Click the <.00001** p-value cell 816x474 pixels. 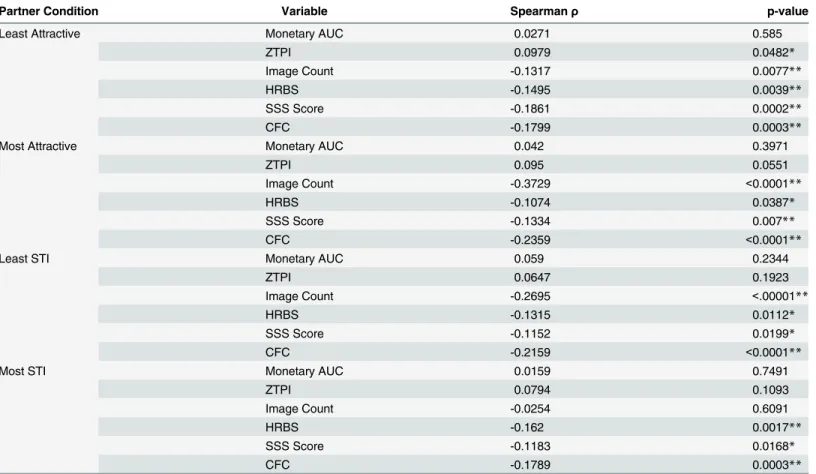click(x=780, y=296)
